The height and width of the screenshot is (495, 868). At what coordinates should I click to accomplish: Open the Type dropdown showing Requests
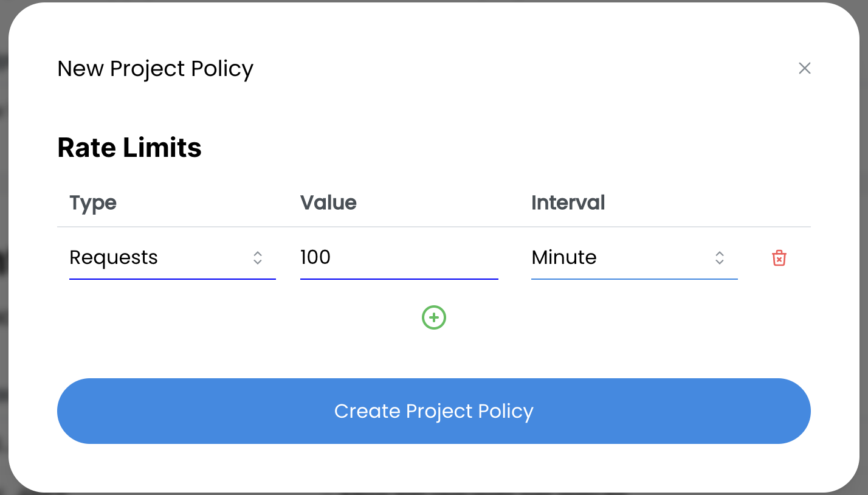(x=172, y=258)
